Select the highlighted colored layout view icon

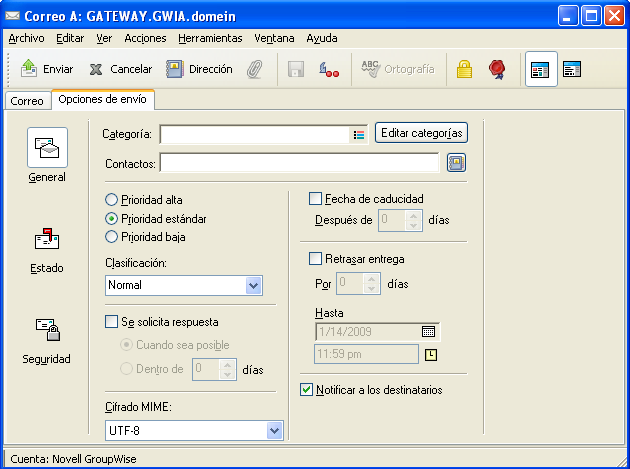click(x=541, y=69)
